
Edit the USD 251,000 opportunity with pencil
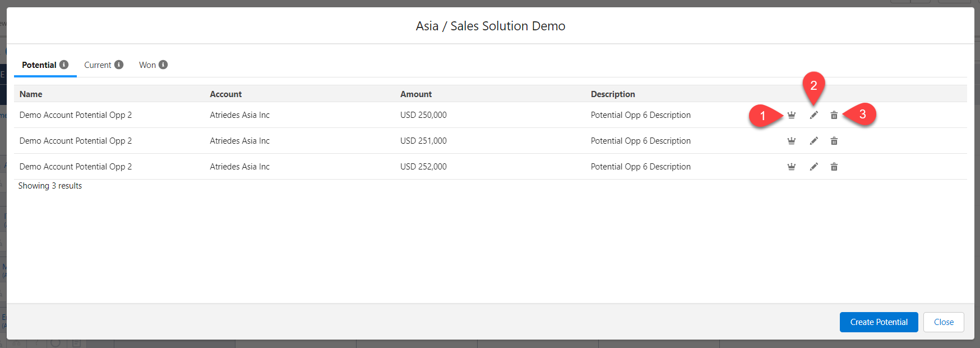(813, 141)
